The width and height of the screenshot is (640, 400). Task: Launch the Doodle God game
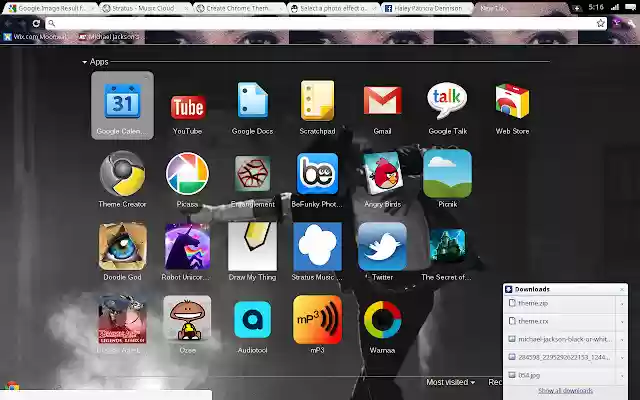(122, 247)
